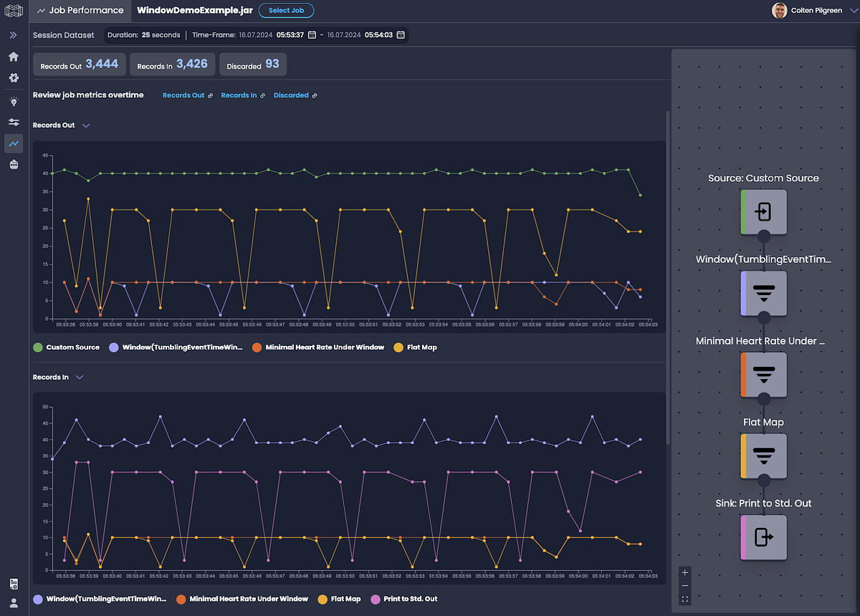Click zoom-in plus on the pipeline graph
This screenshot has height=616, width=860.
click(x=684, y=572)
